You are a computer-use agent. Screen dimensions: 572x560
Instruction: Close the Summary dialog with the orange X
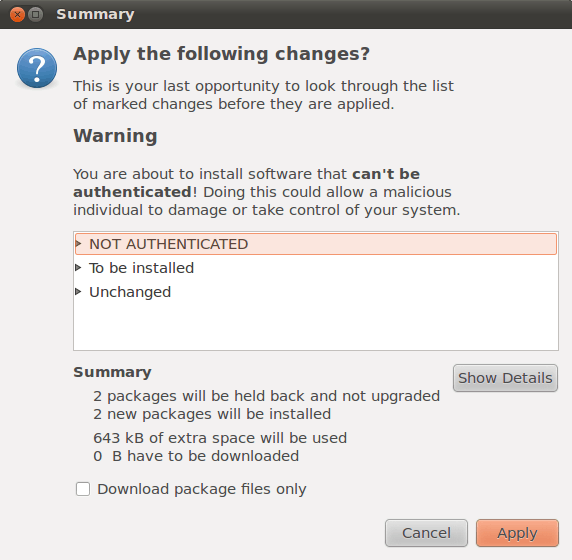coord(17,15)
